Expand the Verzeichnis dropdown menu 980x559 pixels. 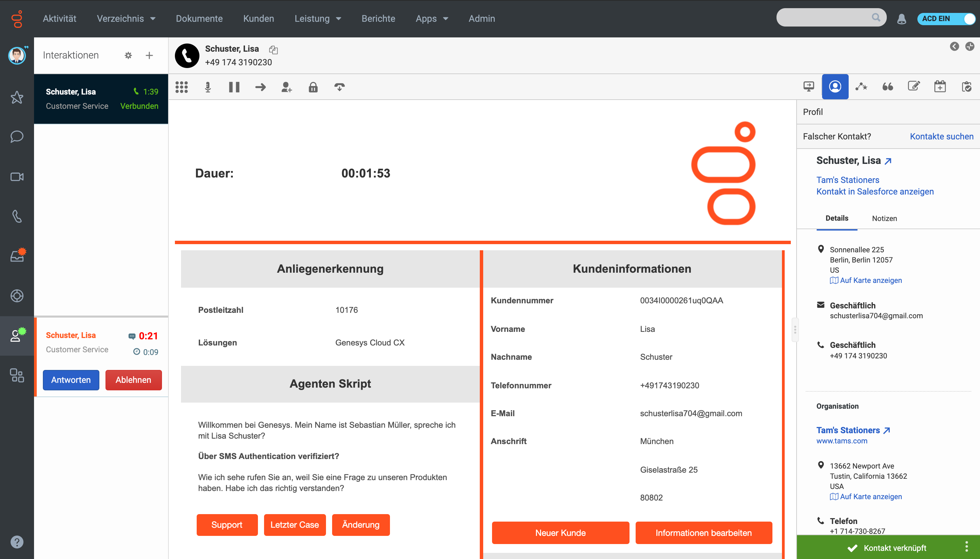pyautogui.click(x=126, y=18)
